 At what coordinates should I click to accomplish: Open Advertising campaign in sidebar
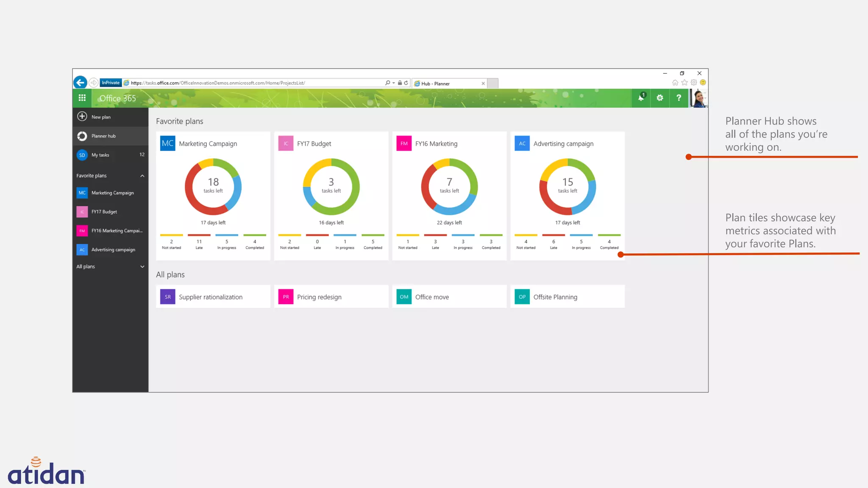[x=111, y=250]
